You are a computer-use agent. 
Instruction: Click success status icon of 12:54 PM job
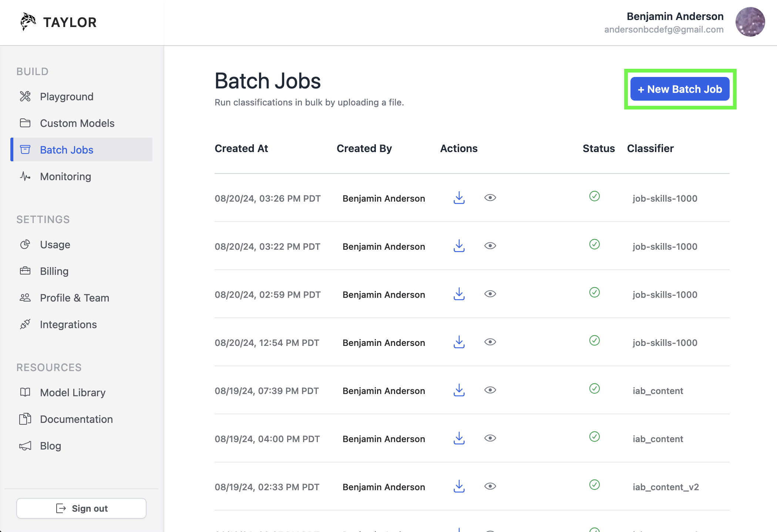click(x=595, y=340)
